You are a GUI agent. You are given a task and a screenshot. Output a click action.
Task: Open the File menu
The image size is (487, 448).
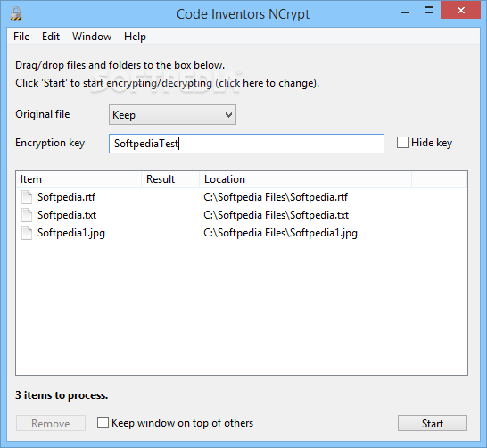(21, 37)
